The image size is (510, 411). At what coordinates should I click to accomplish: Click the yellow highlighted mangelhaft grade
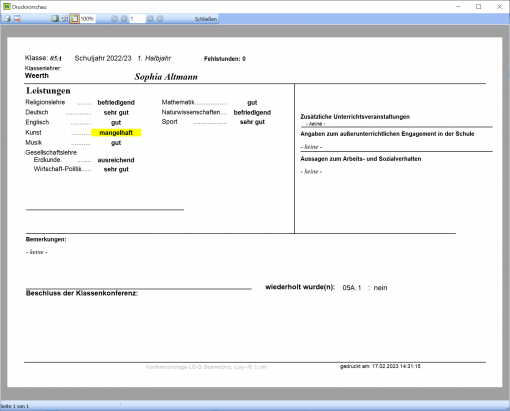click(116, 133)
